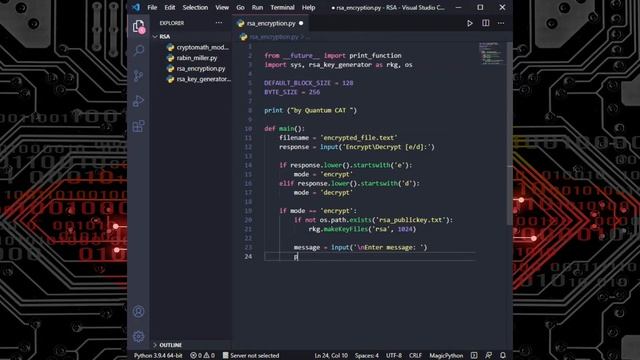Run Python file with play icon
The width and height of the screenshot is (640, 360).
(x=470, y=23)
